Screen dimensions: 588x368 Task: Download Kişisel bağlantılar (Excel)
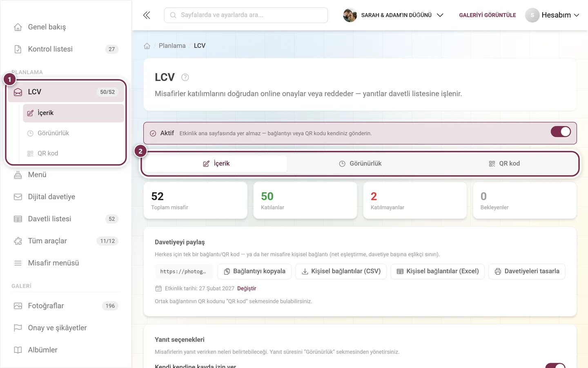click(x=438, y=272)
